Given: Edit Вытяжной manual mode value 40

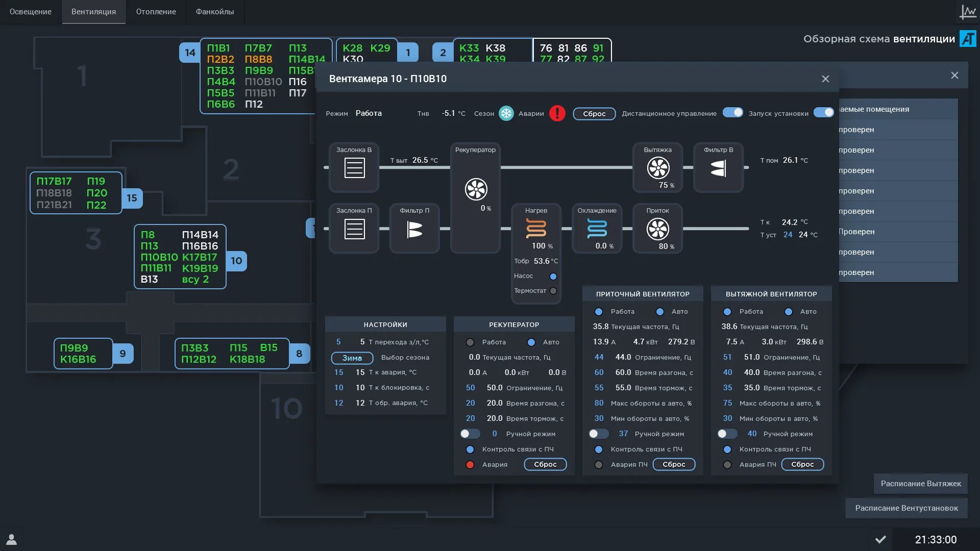Looking at the screenshot, I should tap(752, 434).
